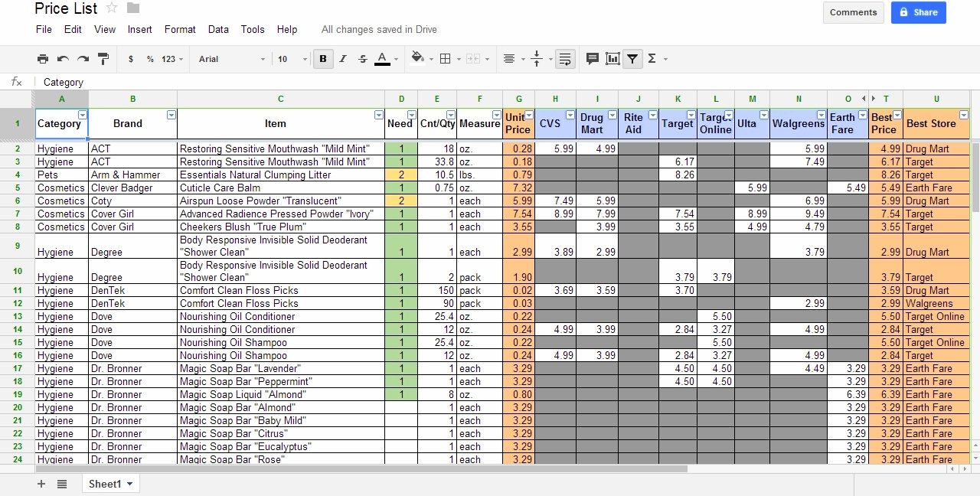Viewport: 980px width, 496px height.
Task: Format cells as percent
Action: point(150,59)
